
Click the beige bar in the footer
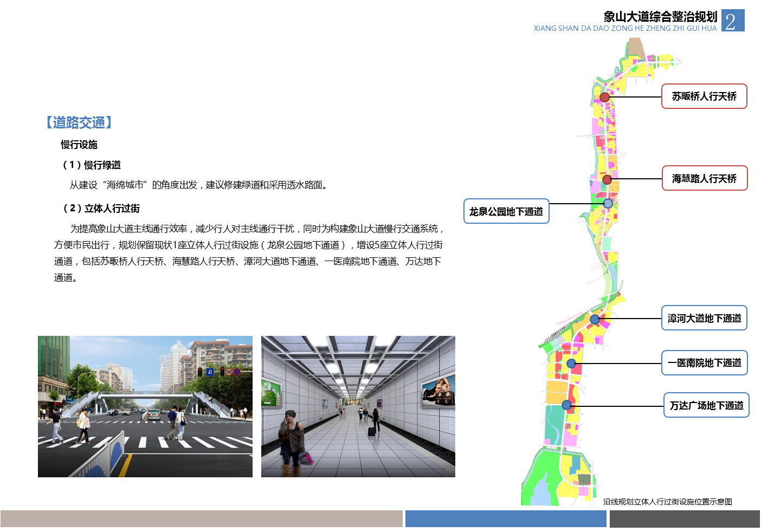click(201, 518)
